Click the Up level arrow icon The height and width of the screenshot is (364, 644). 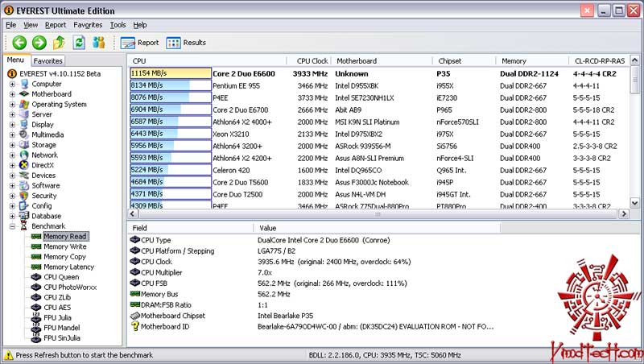point(59,43)
